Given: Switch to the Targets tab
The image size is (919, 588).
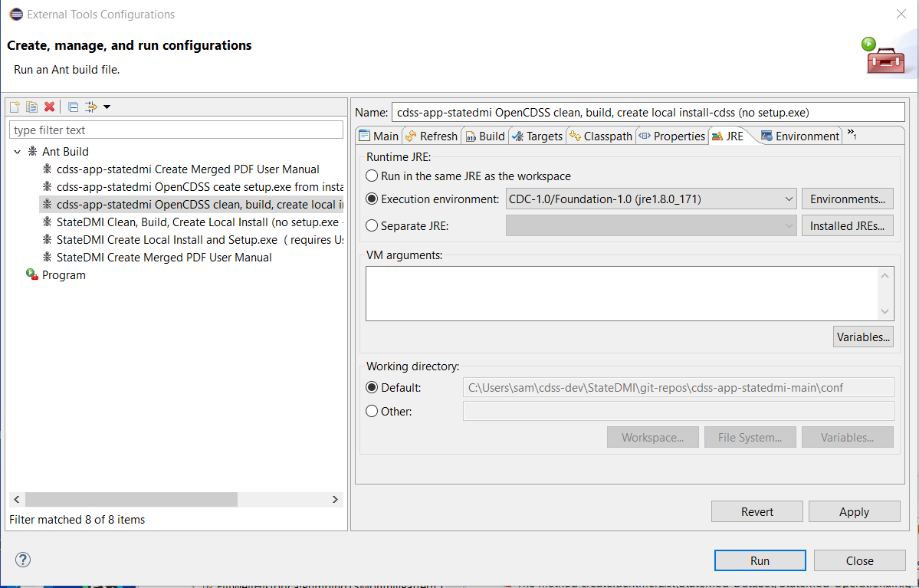Looking at the screenshot, I should [537, 136].
